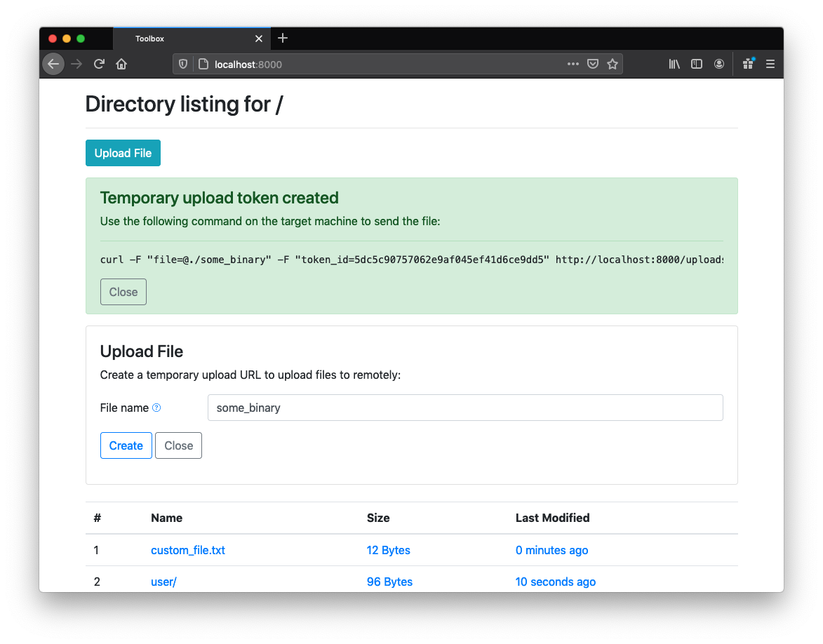Open the page info icon in address bar
Image resolution: width=823 pixels, height=644 pixels.
(x=203, y=64)
